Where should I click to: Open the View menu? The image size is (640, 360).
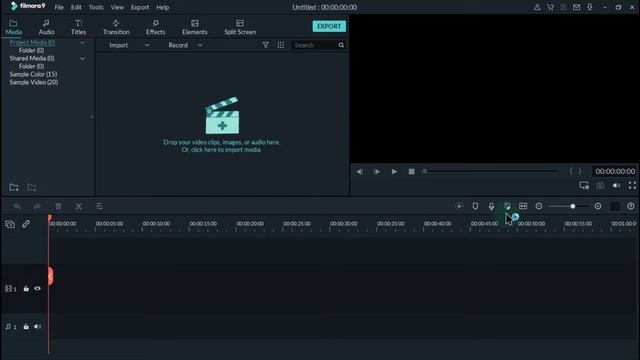coord(117,7)
